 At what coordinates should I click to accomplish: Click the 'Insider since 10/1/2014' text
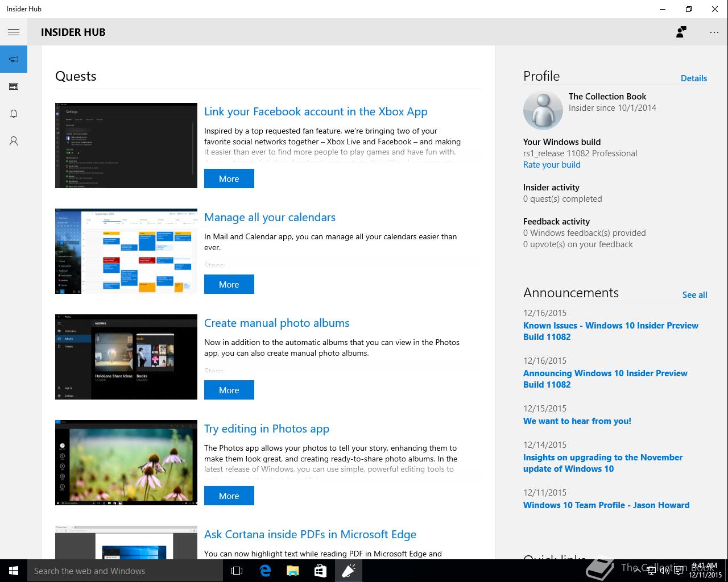(613, 108)
